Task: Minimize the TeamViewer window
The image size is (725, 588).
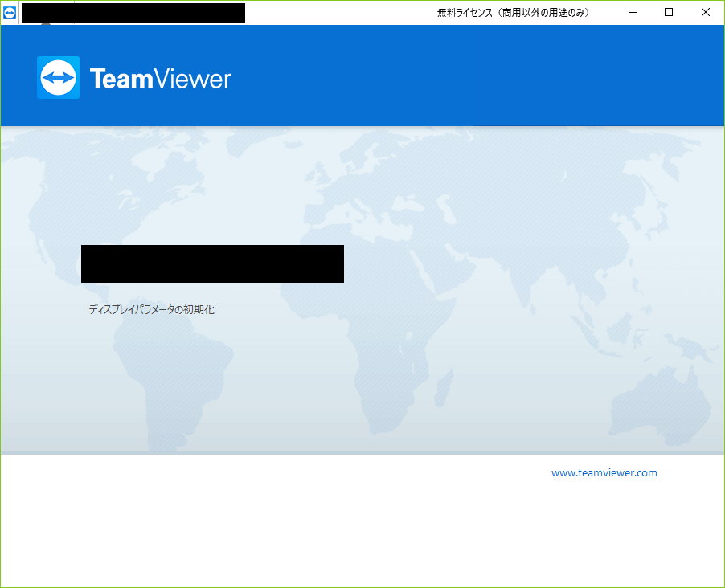Action: (633, 13)
